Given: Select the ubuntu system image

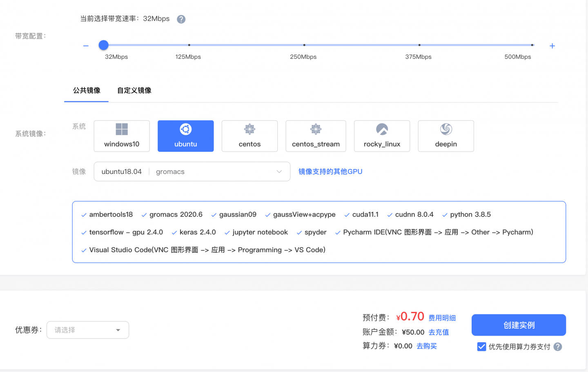Looking at the screenshot, I should [185, 136].
